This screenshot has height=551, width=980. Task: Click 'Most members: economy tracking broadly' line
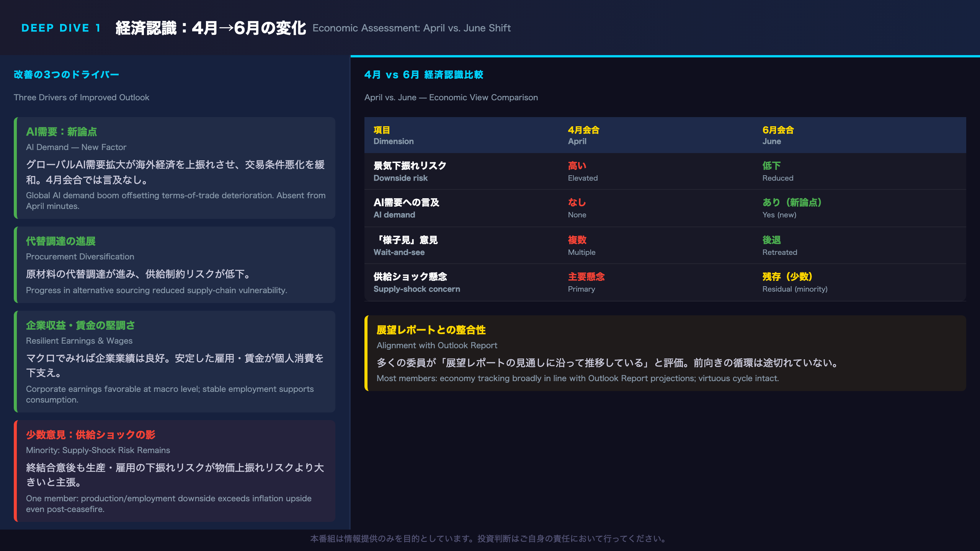pyautogui.click(x=578, y=378)
